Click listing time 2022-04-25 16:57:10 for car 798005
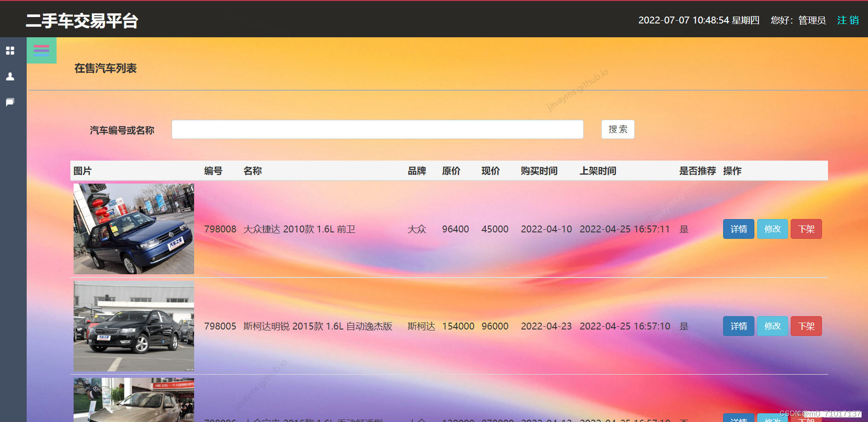This screenshot has width=868, height=422. click(x=625, y=326)
